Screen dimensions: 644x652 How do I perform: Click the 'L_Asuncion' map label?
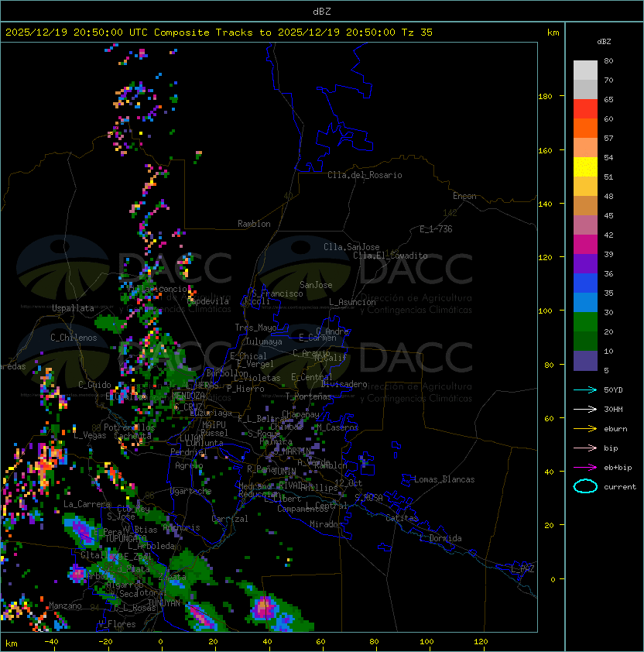click(352, 302)
